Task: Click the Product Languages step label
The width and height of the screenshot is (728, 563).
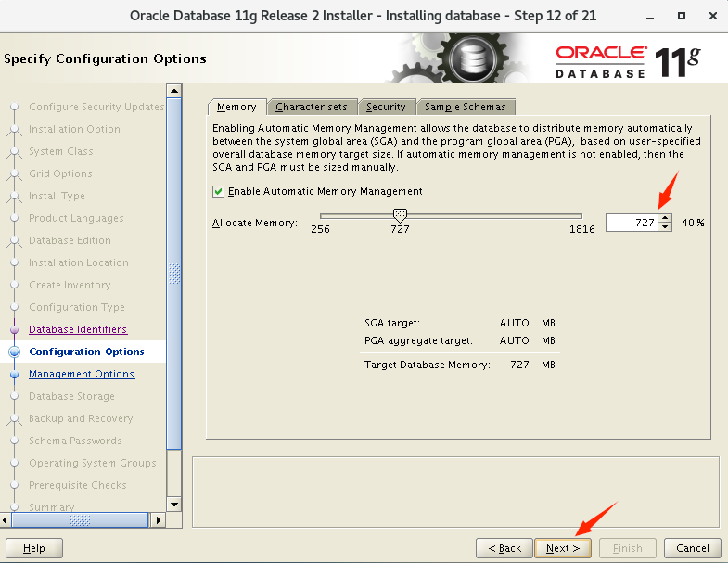Action: click(x=76, y=218)
